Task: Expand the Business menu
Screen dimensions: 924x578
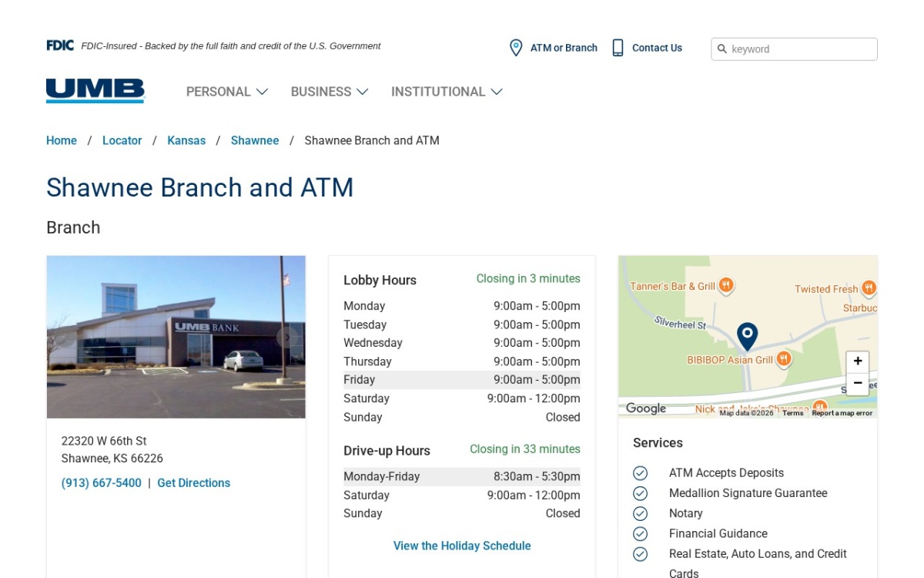Action: click(330, 92)
